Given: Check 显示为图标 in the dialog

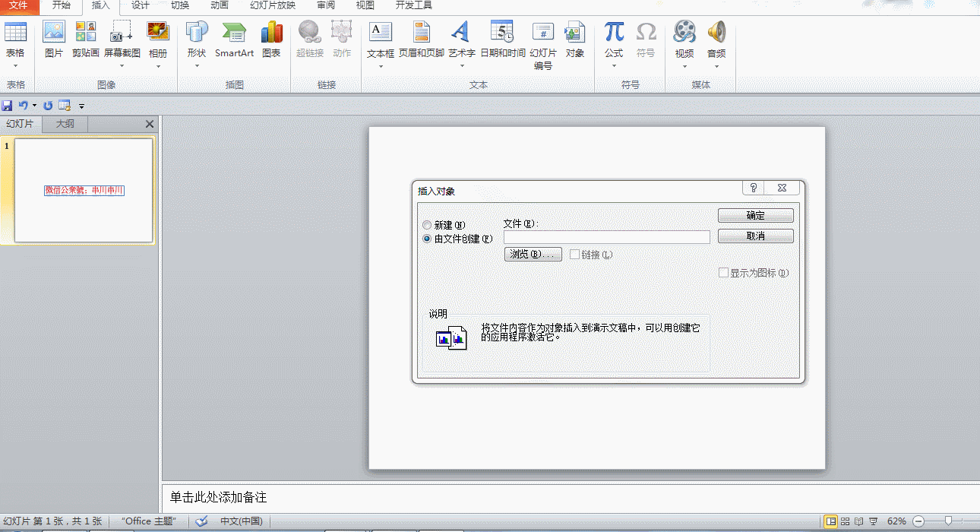Looking at the screenshot, I should 723,272.
